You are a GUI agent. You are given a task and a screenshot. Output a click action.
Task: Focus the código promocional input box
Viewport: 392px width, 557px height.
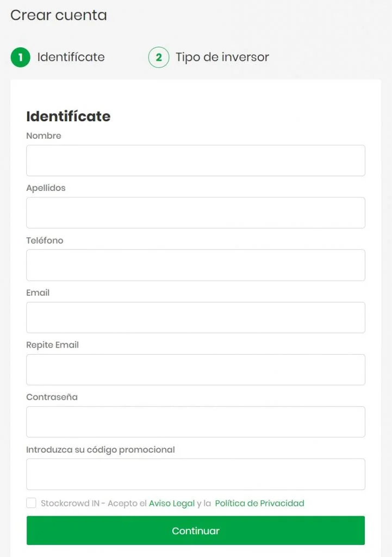[x=196, y=474]
